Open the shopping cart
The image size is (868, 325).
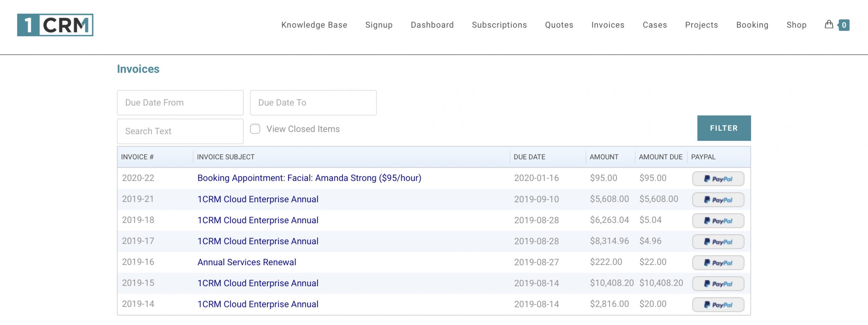[829, 25]
